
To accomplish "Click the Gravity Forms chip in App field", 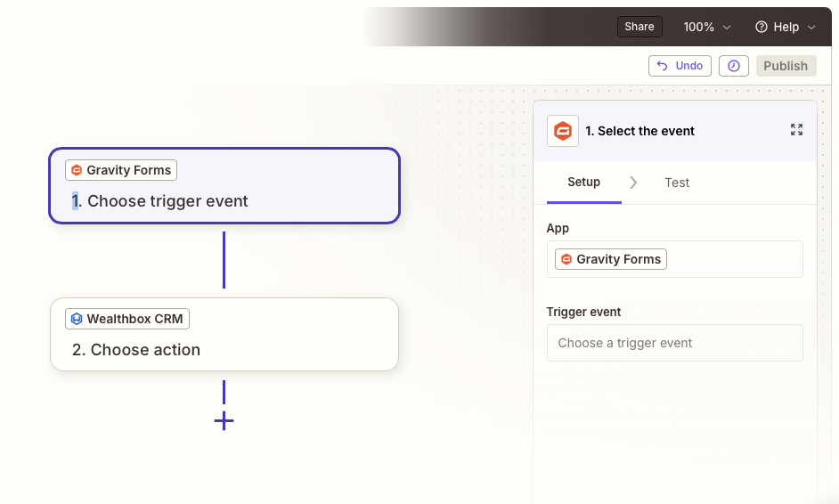I will (610, 259).
